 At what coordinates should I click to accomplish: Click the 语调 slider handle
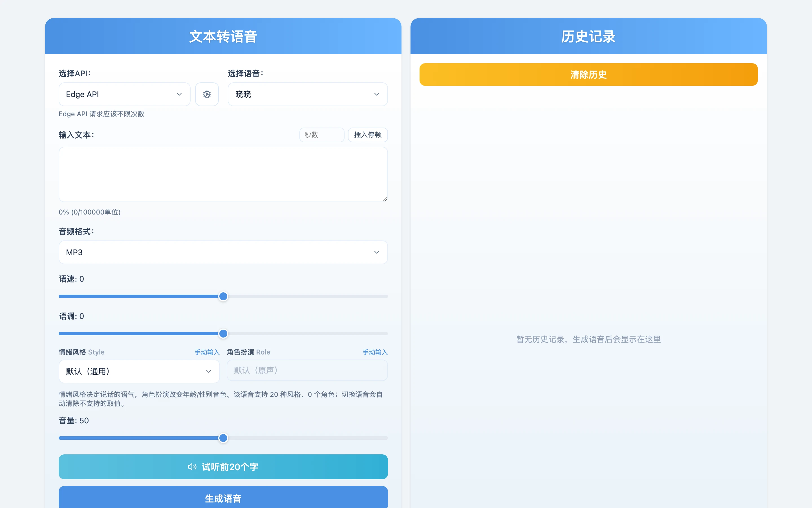click(223, 334)
